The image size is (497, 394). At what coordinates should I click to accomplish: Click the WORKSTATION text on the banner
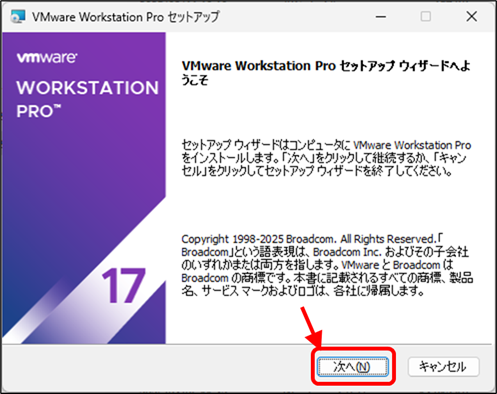tap(88, 88)
